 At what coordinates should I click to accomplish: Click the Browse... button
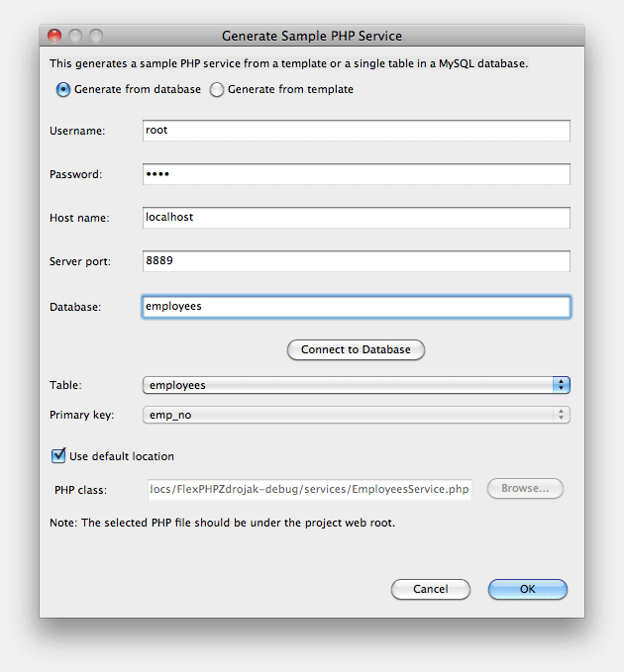point(525,489)
